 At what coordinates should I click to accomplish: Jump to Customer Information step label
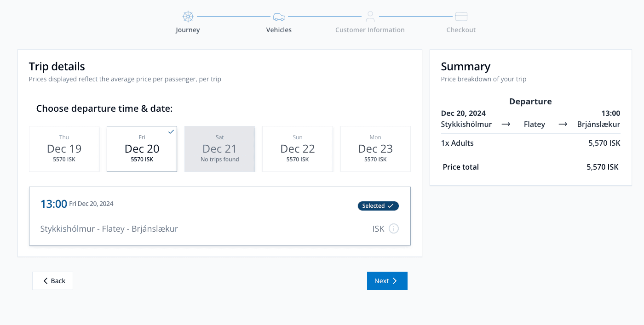tap(370, 30)
